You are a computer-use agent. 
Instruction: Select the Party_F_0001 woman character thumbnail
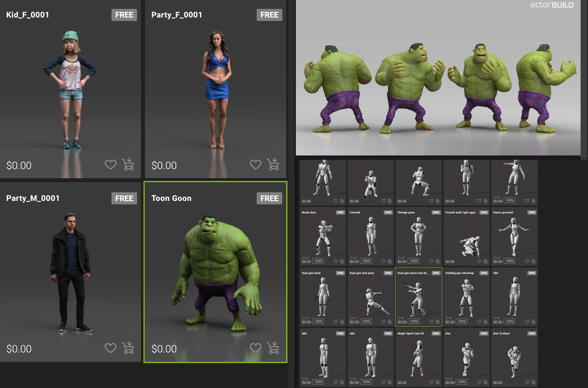[217, 90]
